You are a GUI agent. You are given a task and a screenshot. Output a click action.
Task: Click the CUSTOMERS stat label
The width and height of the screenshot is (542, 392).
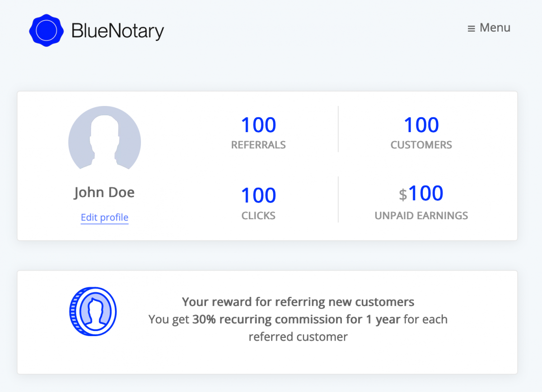pos(421,145)
